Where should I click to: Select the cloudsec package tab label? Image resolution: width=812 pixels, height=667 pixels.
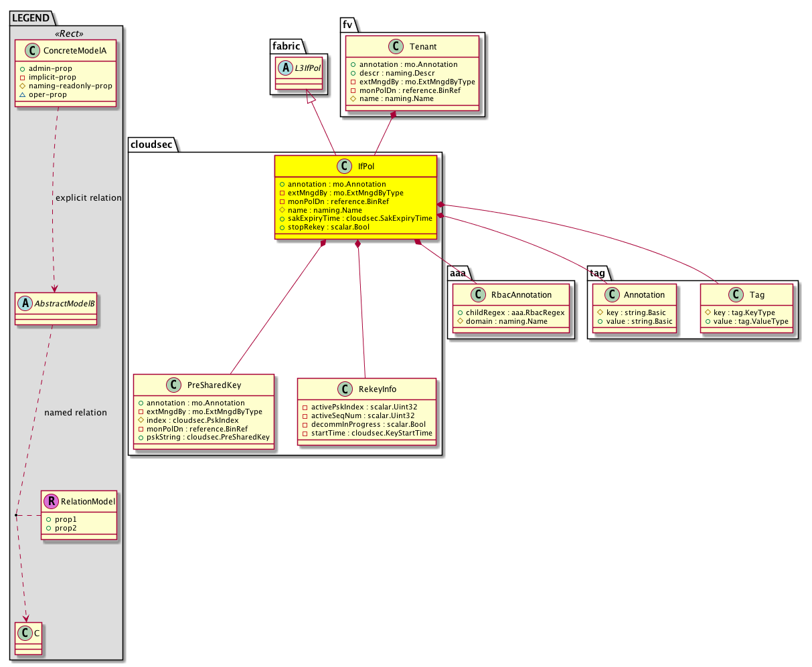[153, 143]
